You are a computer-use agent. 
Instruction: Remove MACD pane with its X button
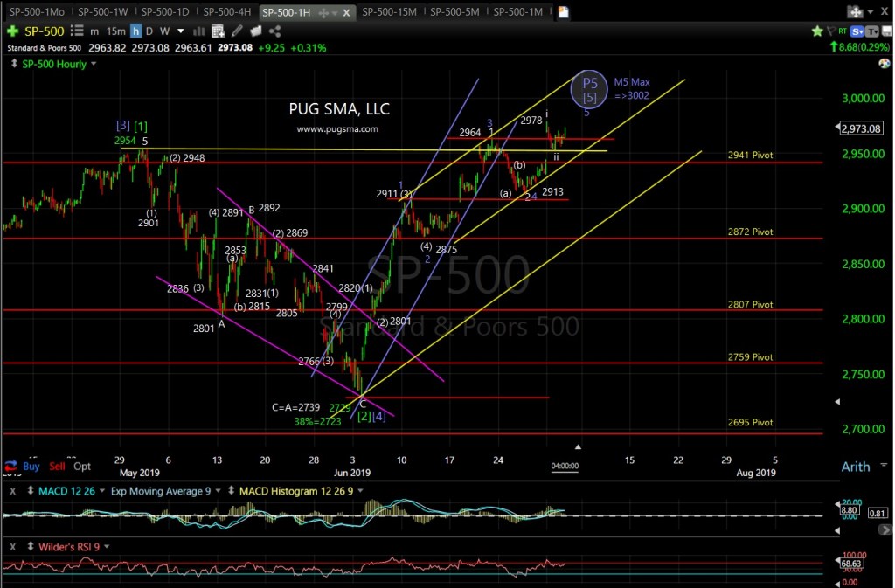[x=12, y=491]
